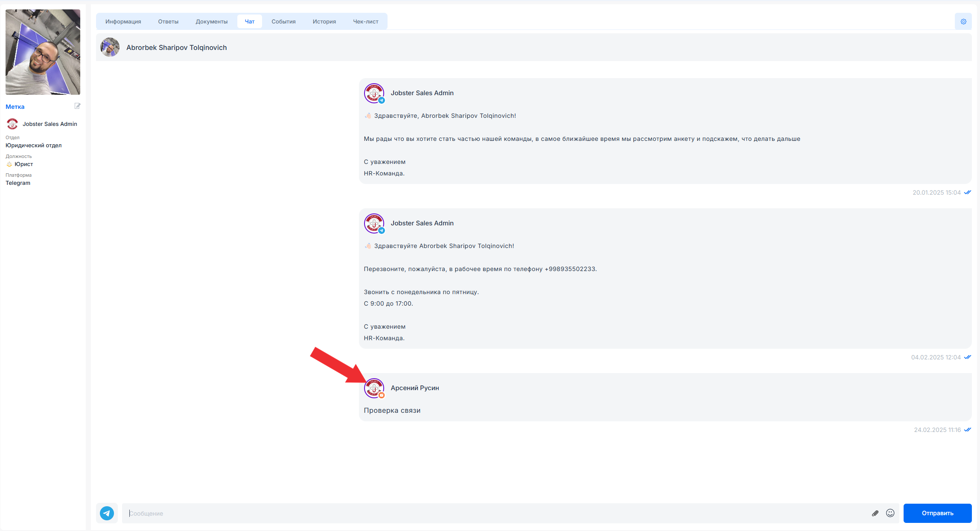The width and height of the screenshot is (980, 531).
Task: Click Jobster logo in left sidebar
Action: [x=12, y=124]
